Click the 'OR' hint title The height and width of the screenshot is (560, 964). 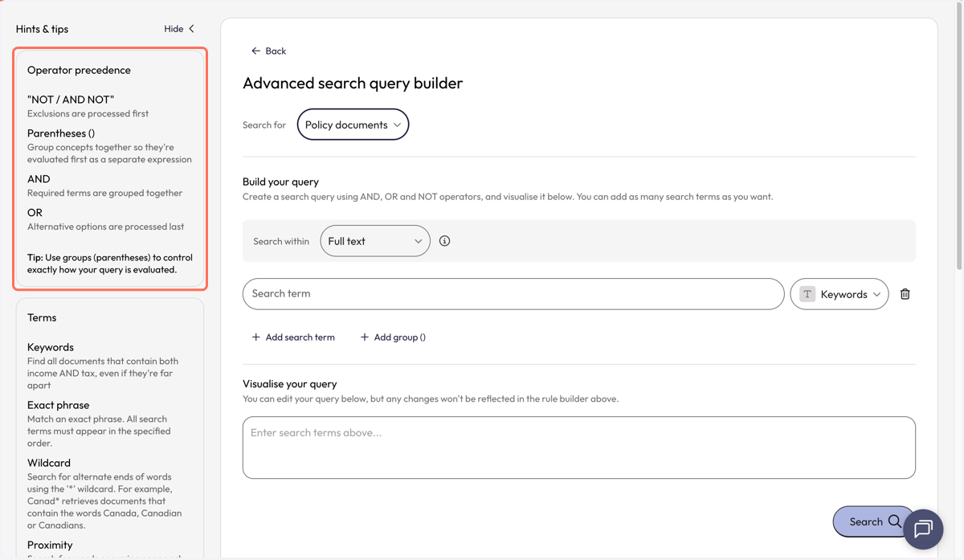coord(35,213)
